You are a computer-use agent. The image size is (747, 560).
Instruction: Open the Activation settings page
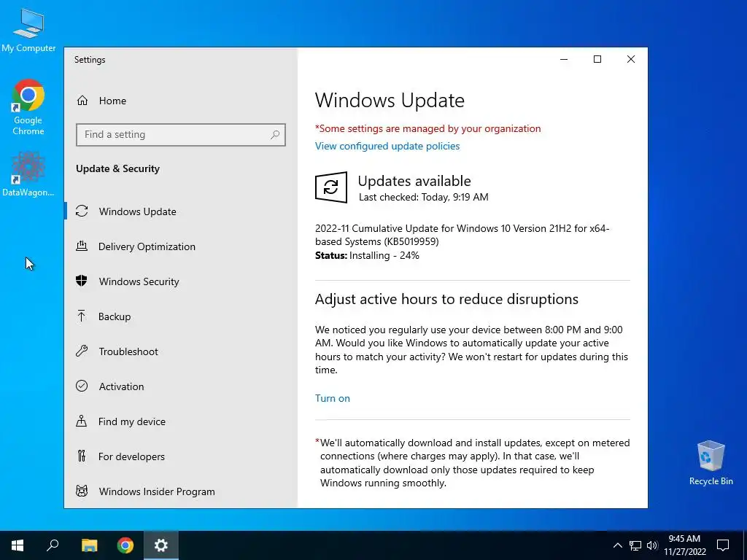coord(122,386)
